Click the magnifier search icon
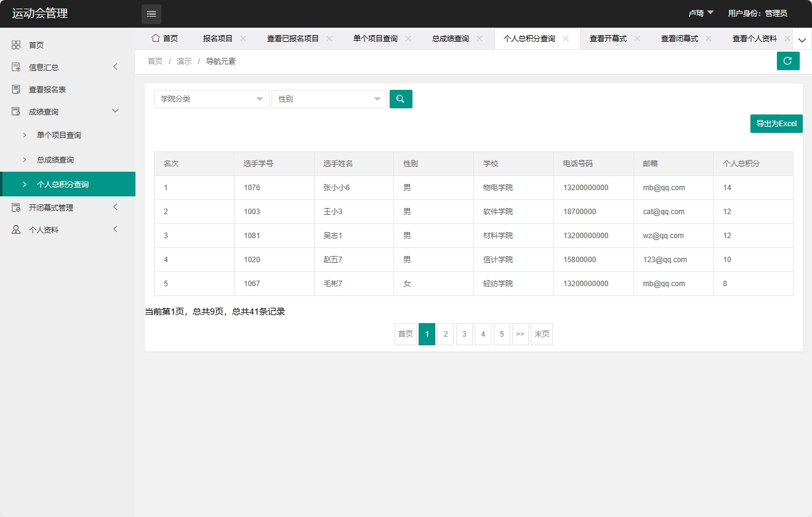 pyautogui.click(x=401, y=98)
